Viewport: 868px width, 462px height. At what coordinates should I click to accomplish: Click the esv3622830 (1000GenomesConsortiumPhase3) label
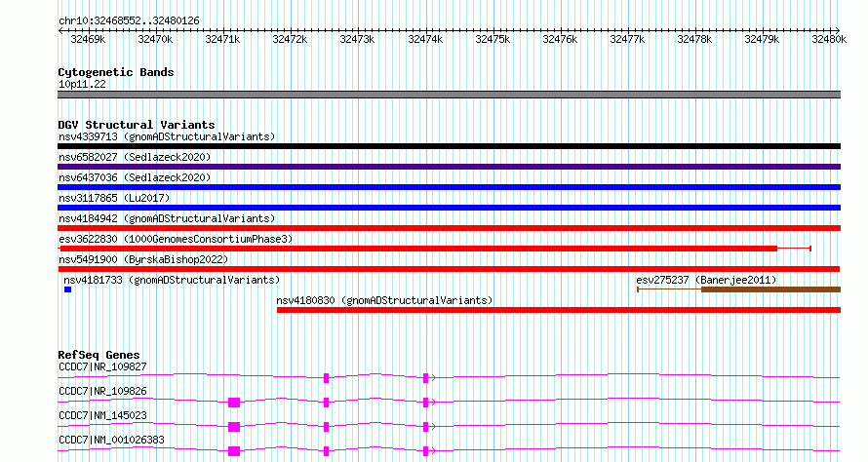pyautogui.click(x=176, y=239)
